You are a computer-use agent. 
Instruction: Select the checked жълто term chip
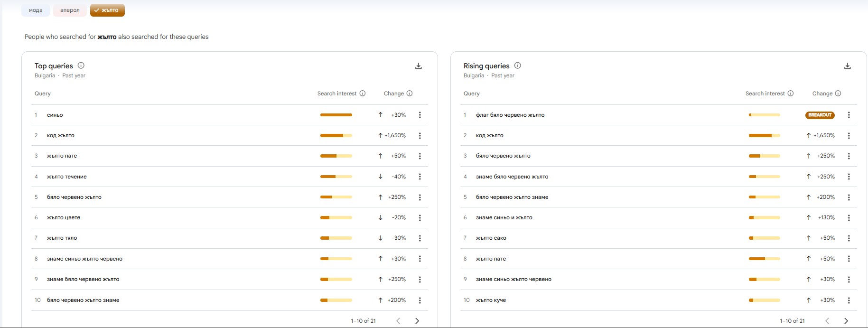click(x=107, y=10)
